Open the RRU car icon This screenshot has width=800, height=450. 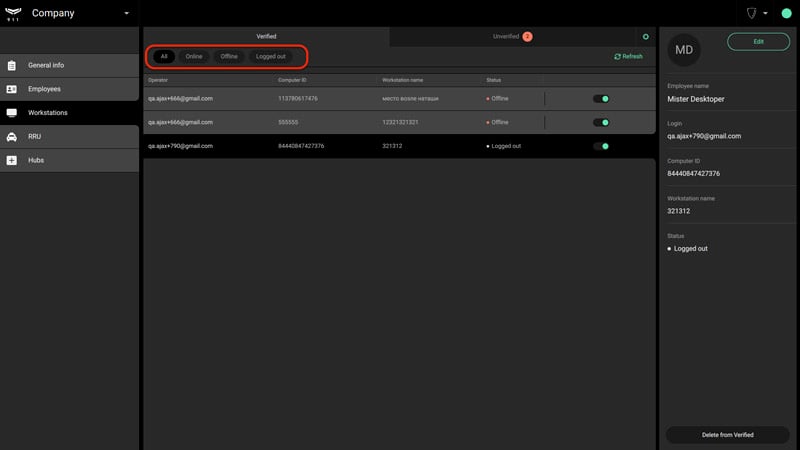[x=12, y=137]
